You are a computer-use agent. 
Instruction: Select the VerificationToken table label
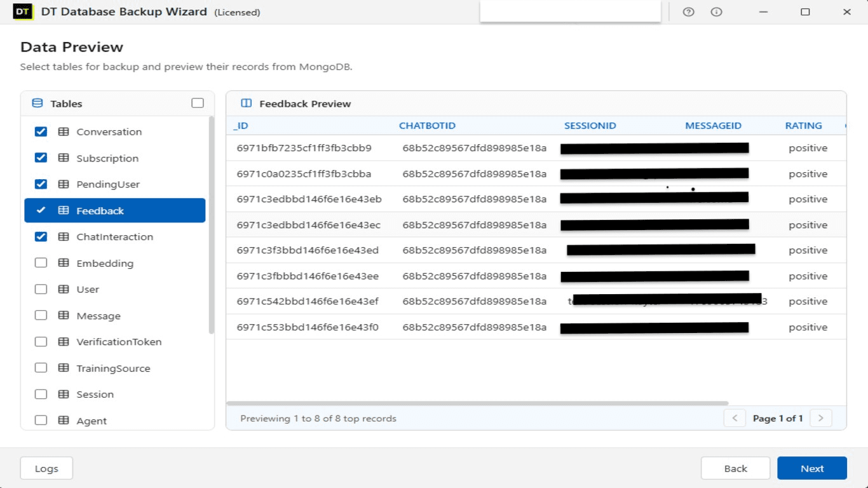[119, 342]
